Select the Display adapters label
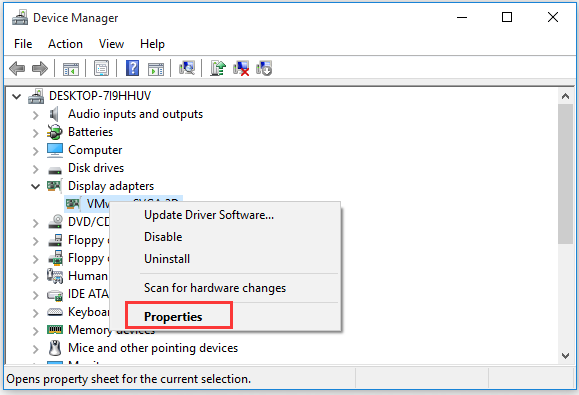Screen dimensions: 579x395 111,186
